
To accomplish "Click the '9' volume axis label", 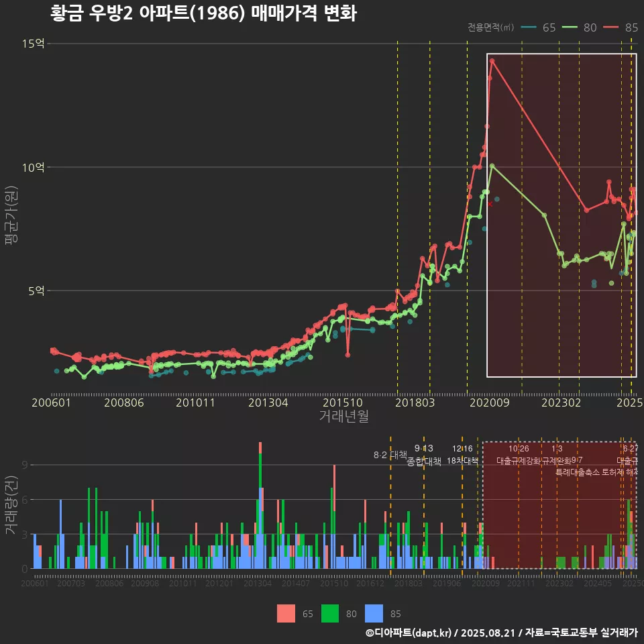I will [x=25, y=465].
